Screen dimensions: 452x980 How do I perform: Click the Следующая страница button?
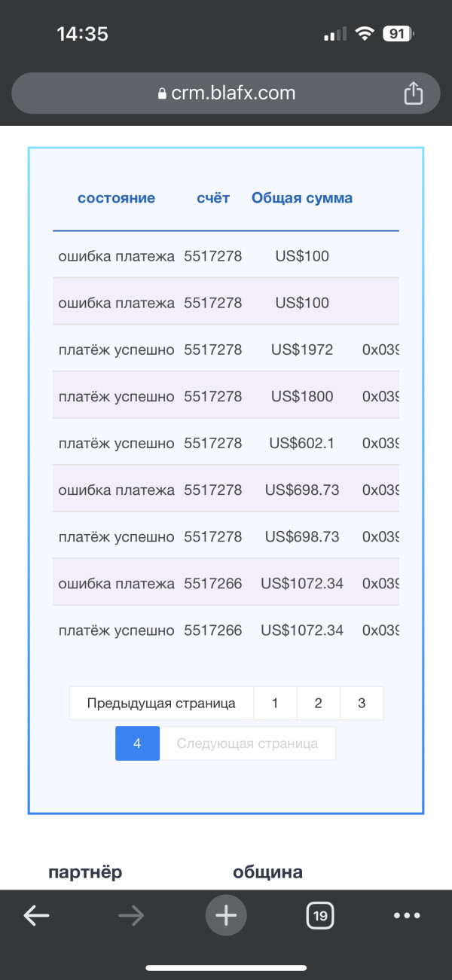[247, 743]
